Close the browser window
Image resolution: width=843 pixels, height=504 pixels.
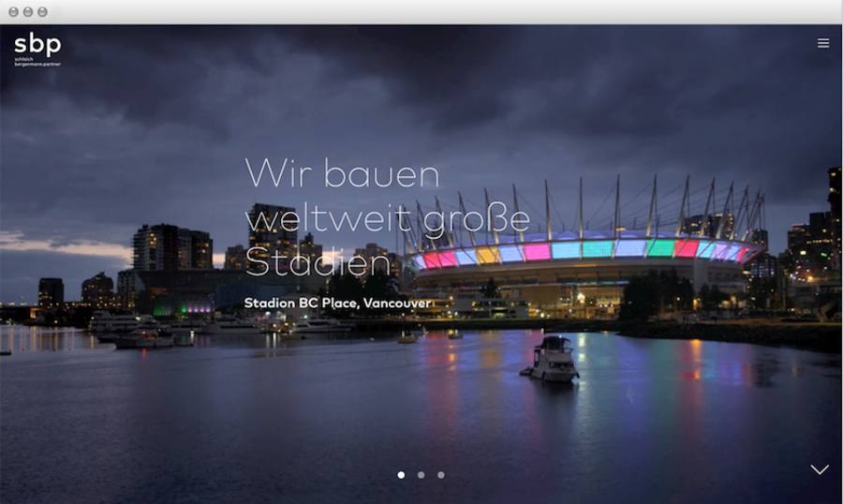pos(13,12)
